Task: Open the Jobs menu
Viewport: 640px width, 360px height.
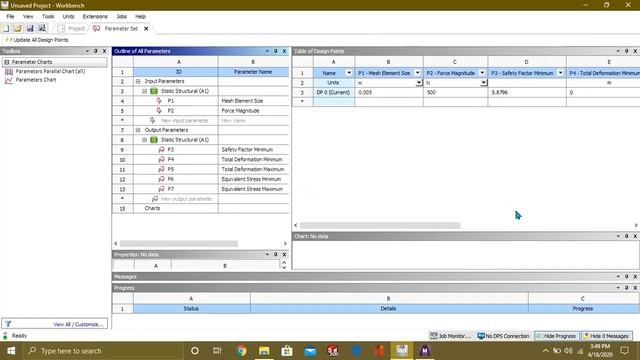Action: (x=121, y=16)
